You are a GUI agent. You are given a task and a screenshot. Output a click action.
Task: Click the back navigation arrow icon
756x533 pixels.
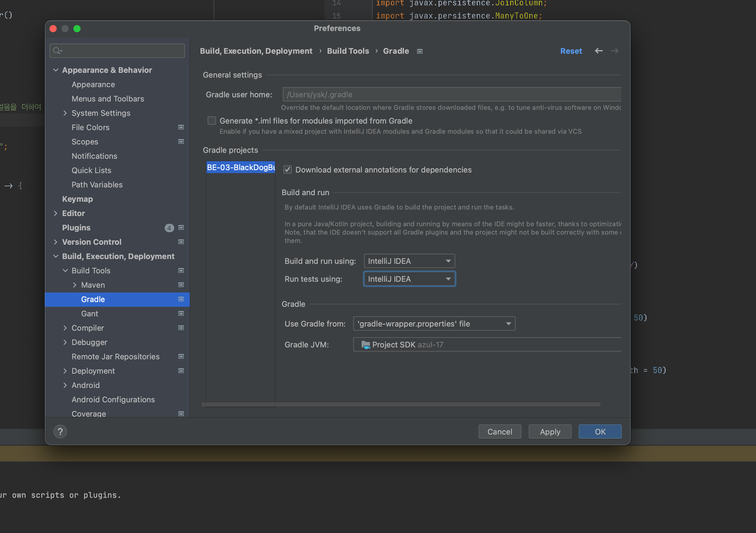pyautogui.click(x=598, y=51)
